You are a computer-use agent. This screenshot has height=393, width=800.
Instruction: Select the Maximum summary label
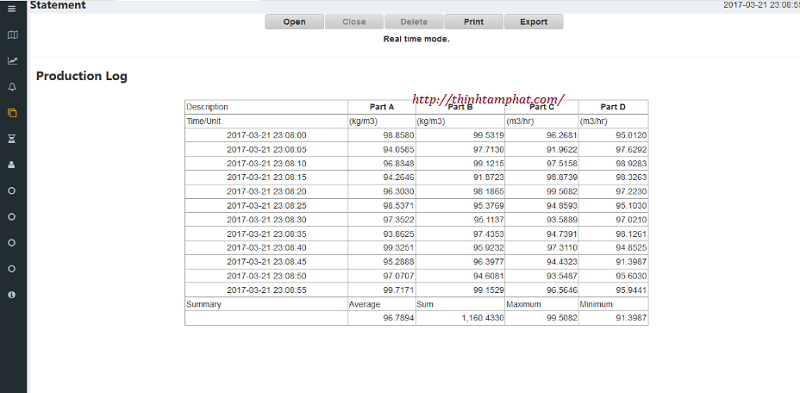(x=523, y=304)
